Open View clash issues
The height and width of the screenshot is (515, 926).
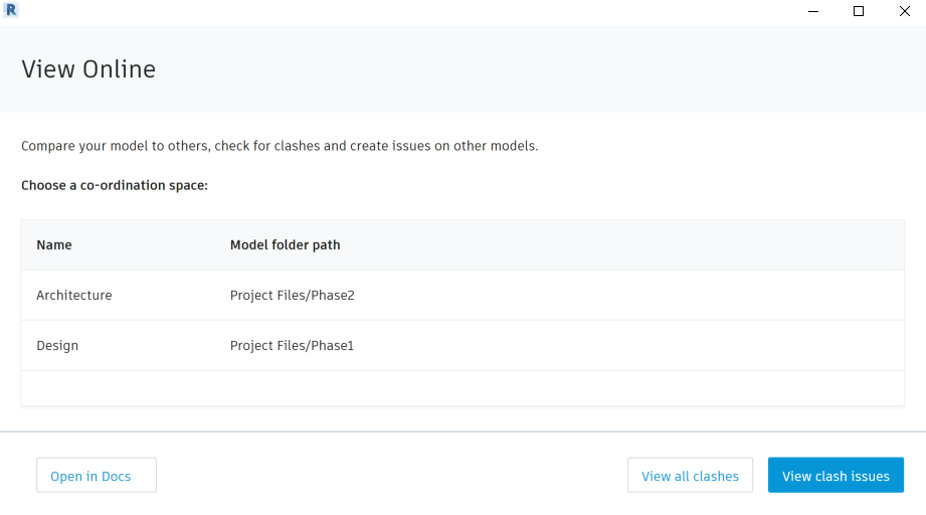point(835,476)
